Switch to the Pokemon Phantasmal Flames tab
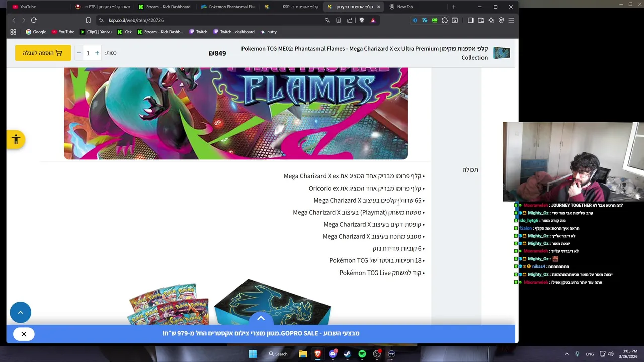Image resolution: width=644 pixels, height=362 pixels. (228, 7)
